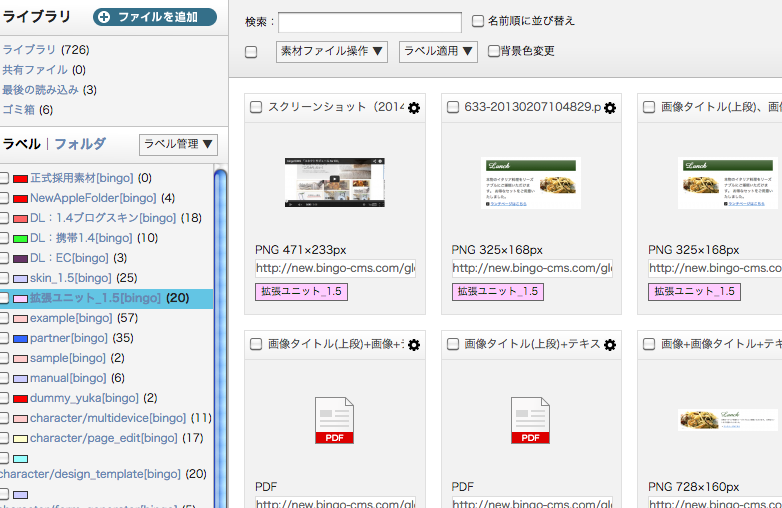The image size is (782, 508).
Task: Select the 633-20130207104829 file checkbox
Action: [453, 107]
